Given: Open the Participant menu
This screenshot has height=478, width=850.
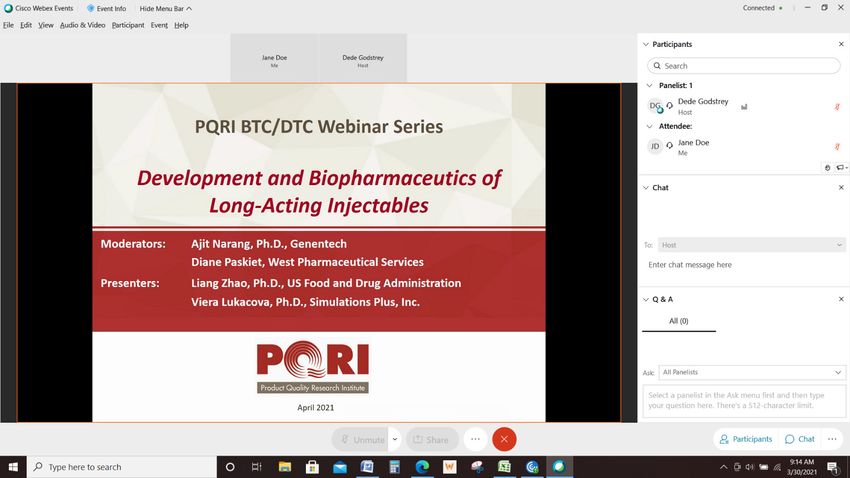Looking at the screenshot, I should pos(128,25).
